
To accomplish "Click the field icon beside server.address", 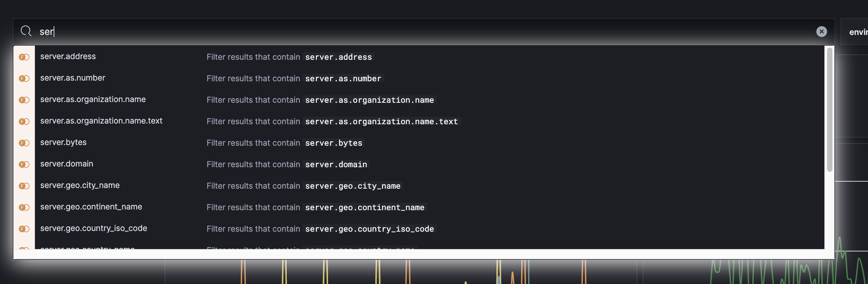I will [x=24, y=57].
